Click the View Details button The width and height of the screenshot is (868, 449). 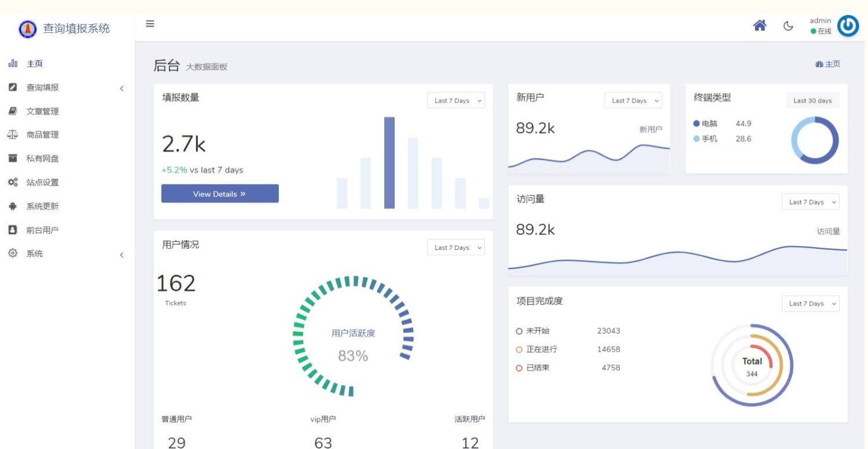220,194
